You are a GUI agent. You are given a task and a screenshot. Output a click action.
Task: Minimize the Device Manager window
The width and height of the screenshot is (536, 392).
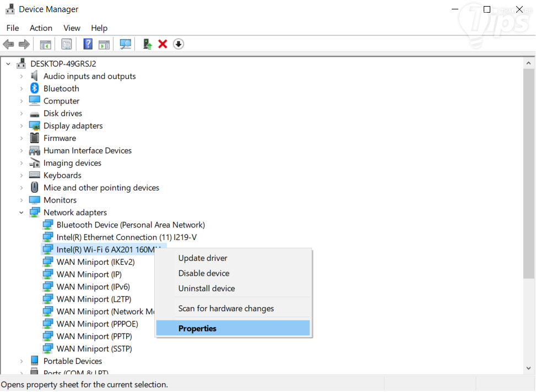click(454, 9)
